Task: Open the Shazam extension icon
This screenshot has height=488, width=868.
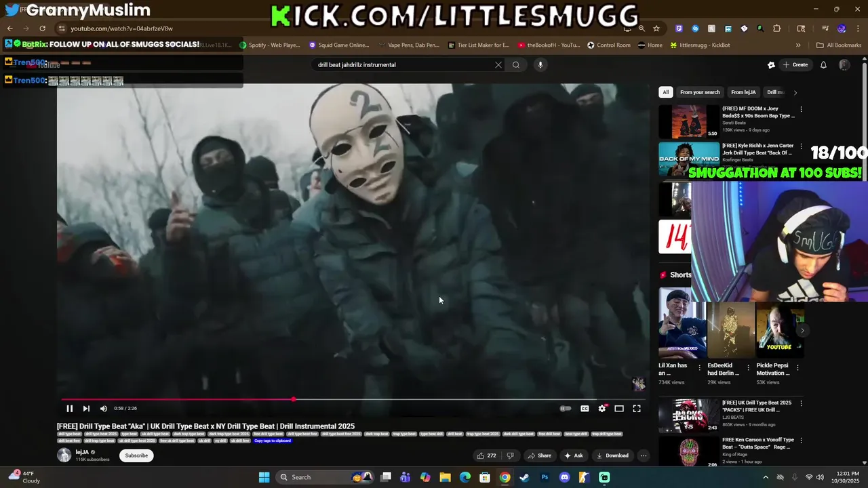Action: pos(695,28)
